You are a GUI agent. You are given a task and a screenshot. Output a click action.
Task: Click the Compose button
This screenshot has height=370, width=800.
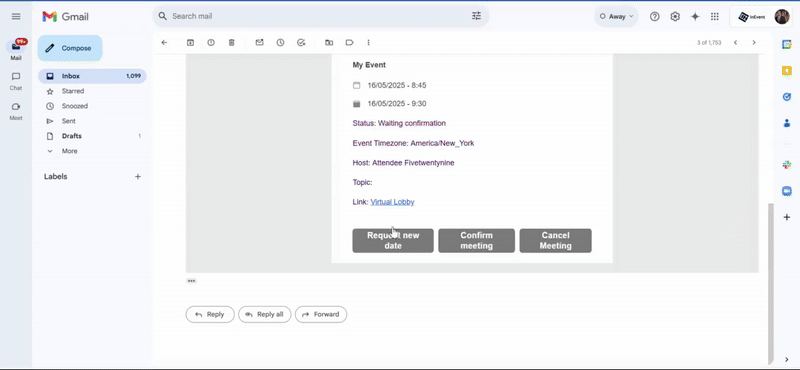[70, 48]
